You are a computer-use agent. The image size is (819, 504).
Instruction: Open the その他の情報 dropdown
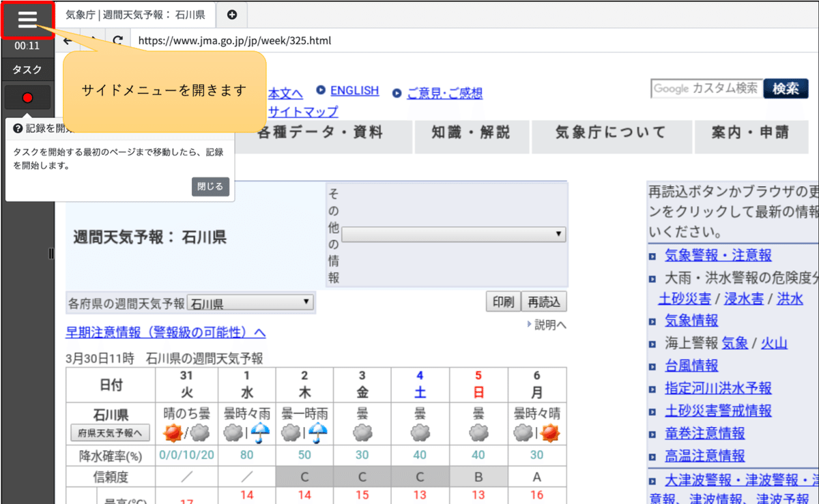[x=455, y=234]
